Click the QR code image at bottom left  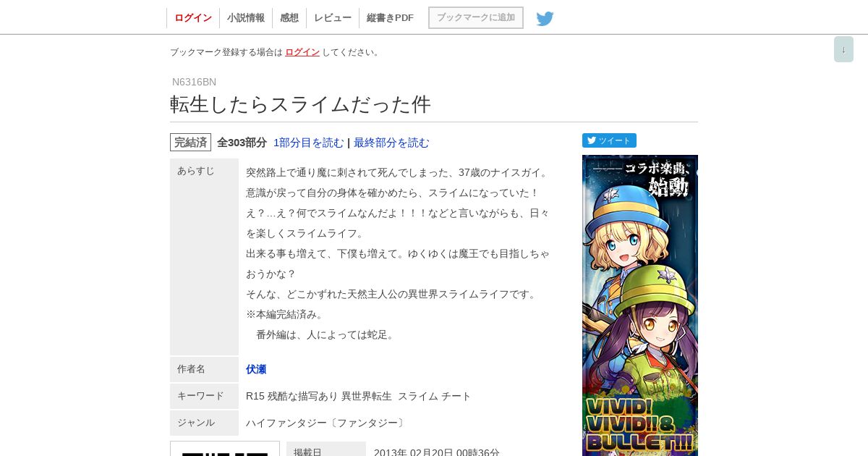click(225, 449)
